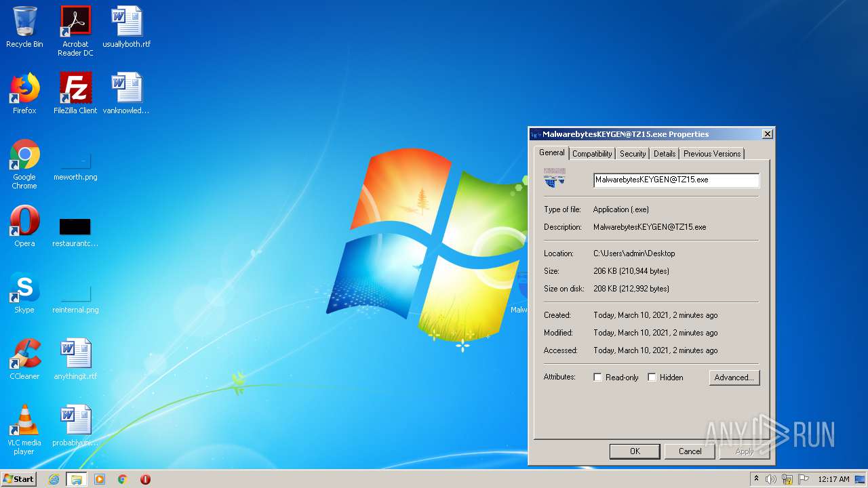This screenshot has height=488, width=868.
Task: Select the reinternal.png file
Action: click(x=75, y=298)
